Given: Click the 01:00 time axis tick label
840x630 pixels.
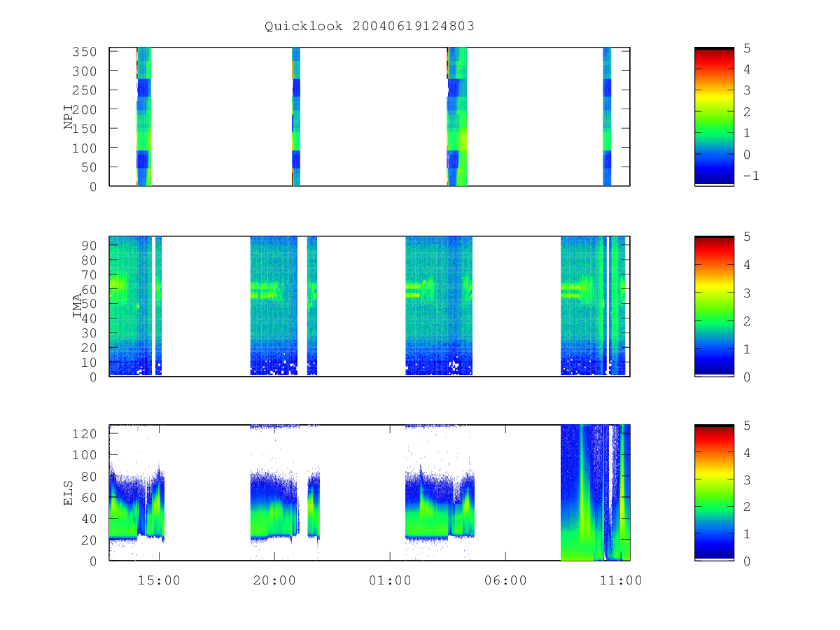Looking at the screenshot, I should (390, 580).
